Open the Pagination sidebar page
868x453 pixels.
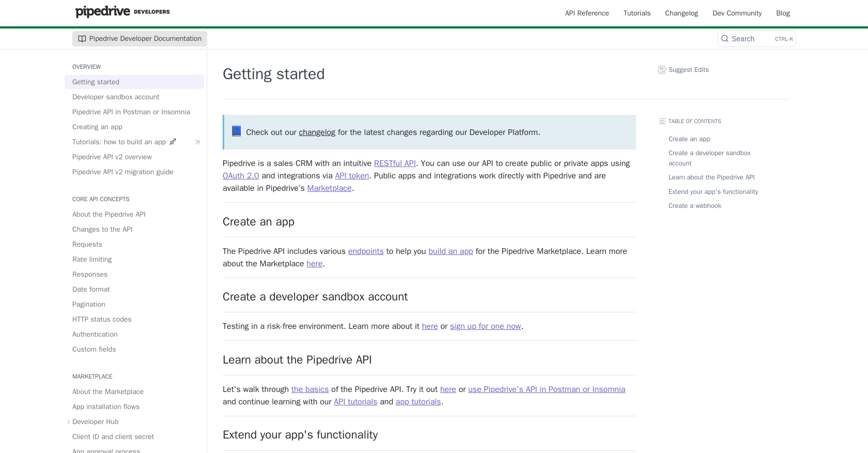134,304
